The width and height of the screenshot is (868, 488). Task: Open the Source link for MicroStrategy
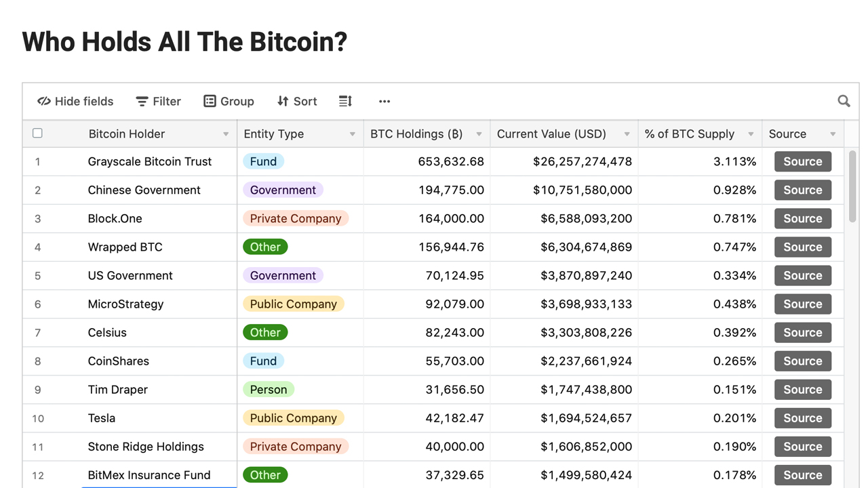tap(802, 304)
